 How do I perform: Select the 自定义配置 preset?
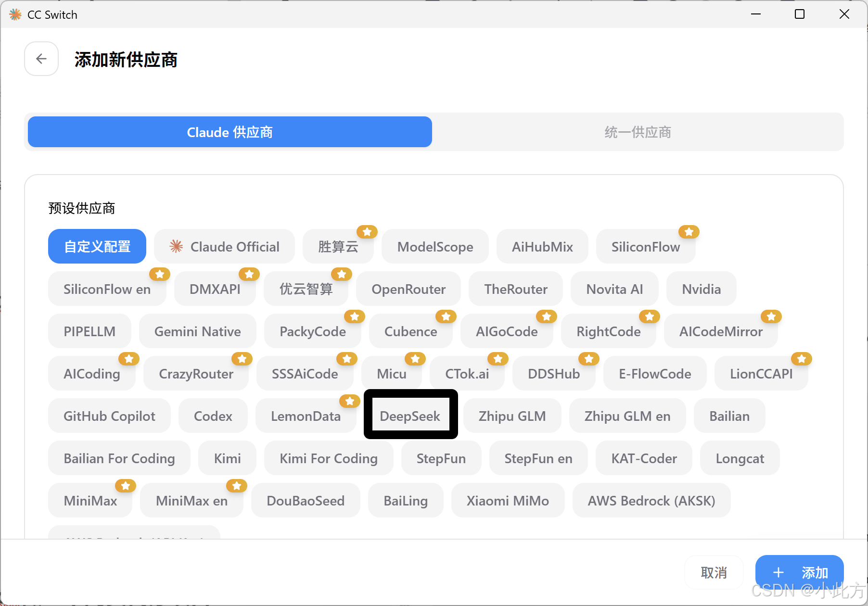[97, 246]
